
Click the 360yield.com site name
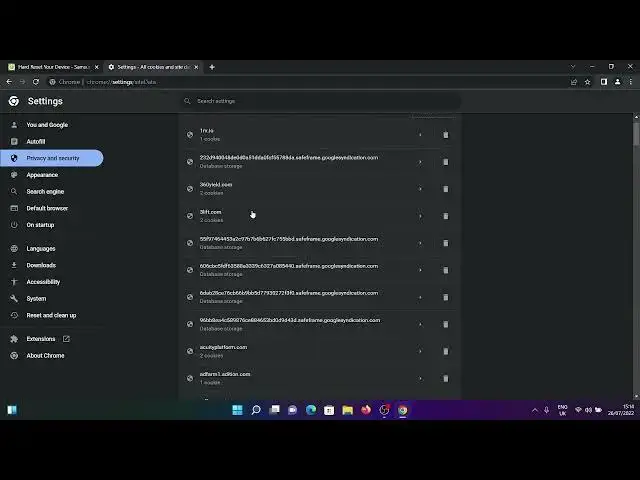[x=216, y=184]
